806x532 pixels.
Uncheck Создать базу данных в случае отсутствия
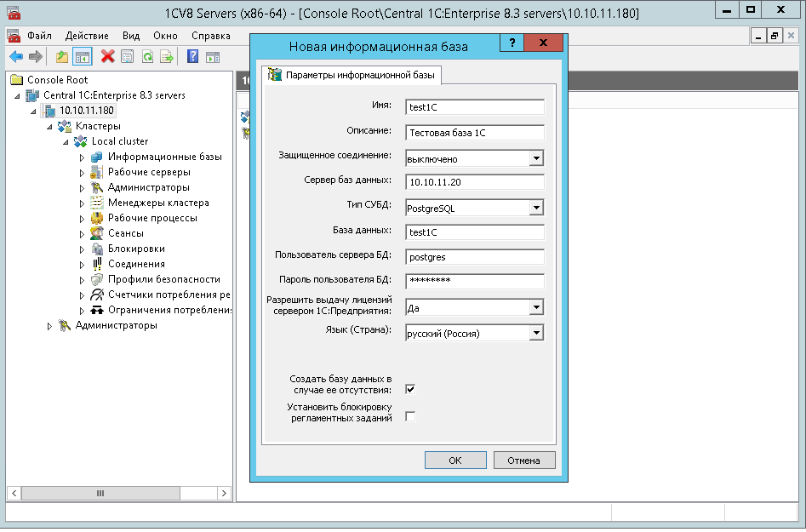tap(410, 389)
